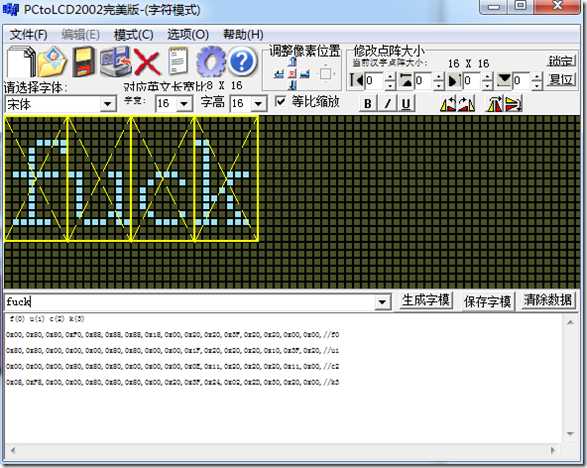Click the bottom edge resize icon
587x468 pixels.
click(504, 80)
